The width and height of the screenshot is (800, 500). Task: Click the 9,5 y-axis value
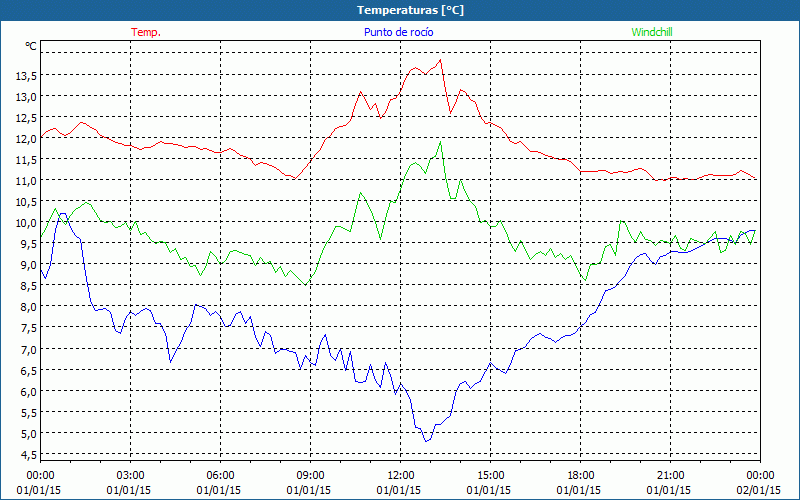click(x=28, y=244)
